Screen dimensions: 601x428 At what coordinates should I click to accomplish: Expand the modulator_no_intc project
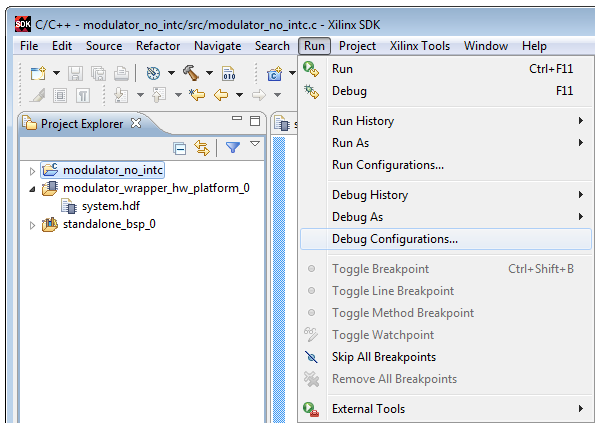coord(33,171)
